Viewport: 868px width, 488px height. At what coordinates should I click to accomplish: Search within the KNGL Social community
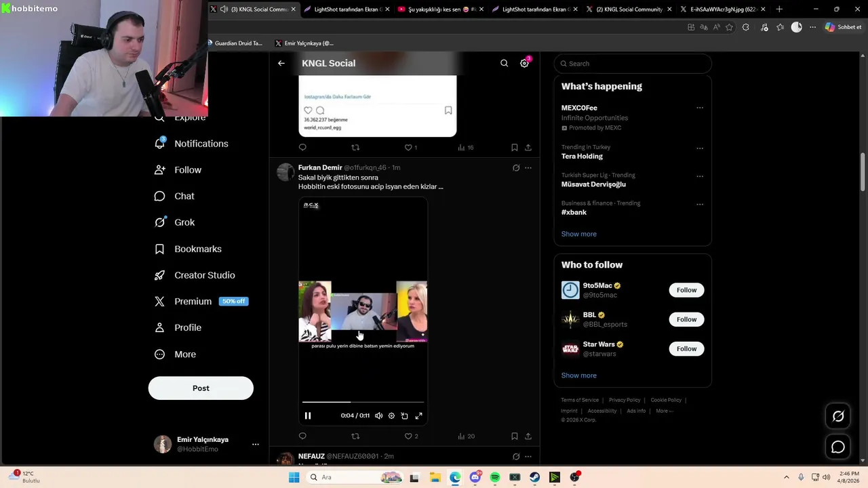[x=504, y=63]
